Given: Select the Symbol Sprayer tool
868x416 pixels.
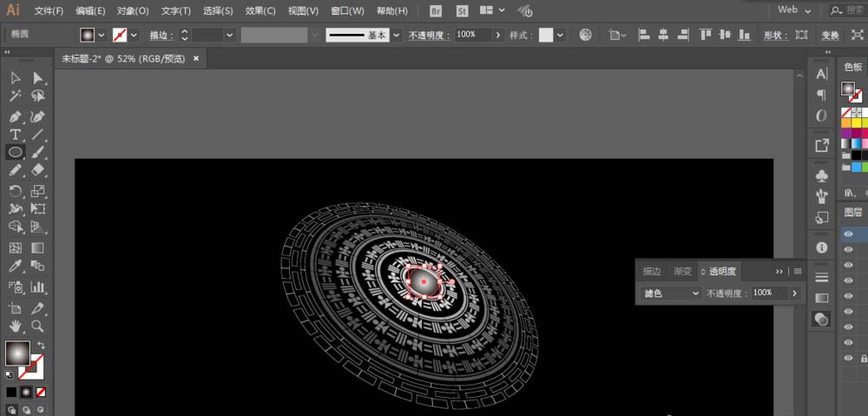Looking at the screenshot, I should (15, 287).
